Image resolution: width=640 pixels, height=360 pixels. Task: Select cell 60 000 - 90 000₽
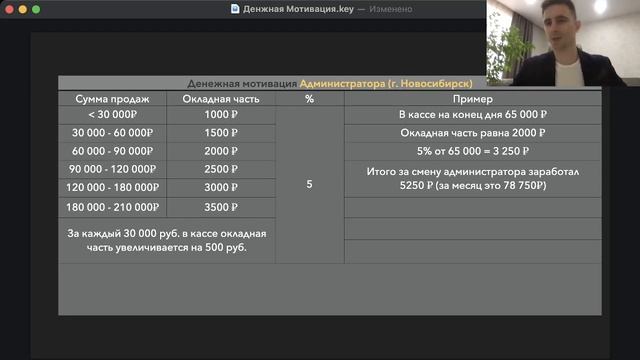(112, 151)
